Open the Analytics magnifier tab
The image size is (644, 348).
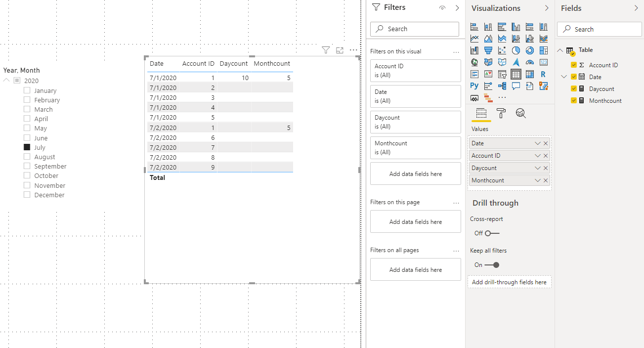point(520,113)
